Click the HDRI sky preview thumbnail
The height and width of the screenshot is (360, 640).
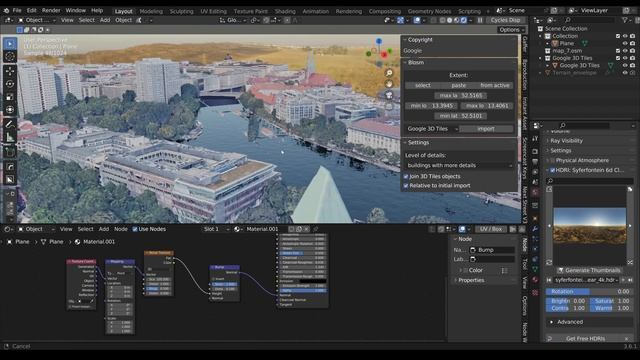coord(589,226)
